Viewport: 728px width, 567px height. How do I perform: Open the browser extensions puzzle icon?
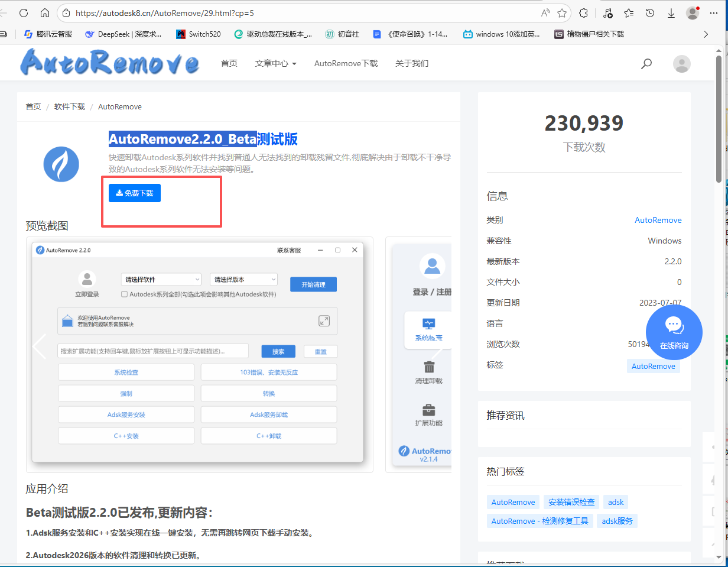tap(584, 12)
